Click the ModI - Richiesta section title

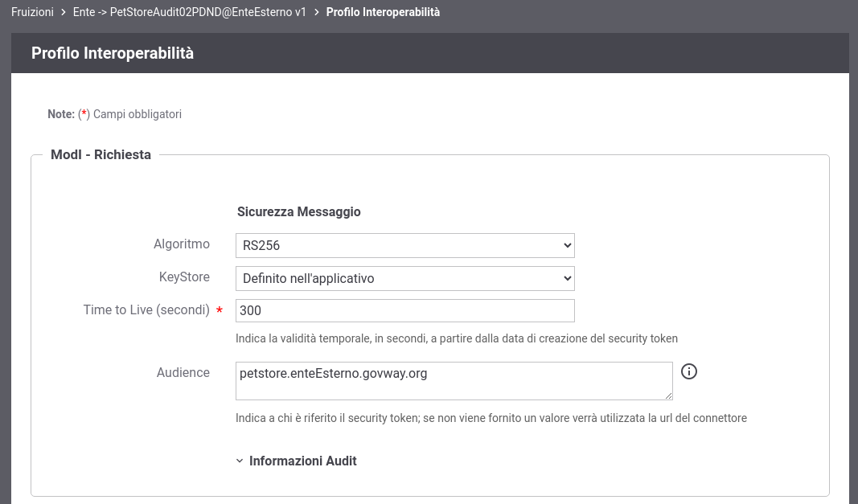tap(101, 155)
